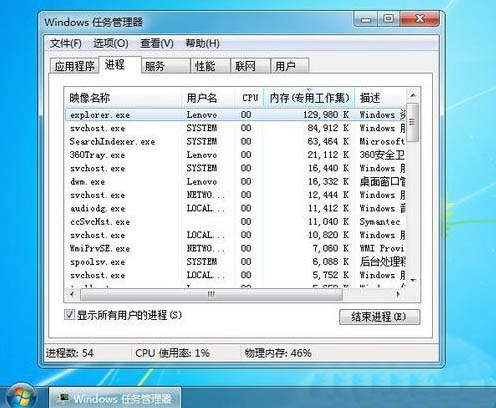Sort by 内存(专用工作集) column header

[x=309, y=98]
